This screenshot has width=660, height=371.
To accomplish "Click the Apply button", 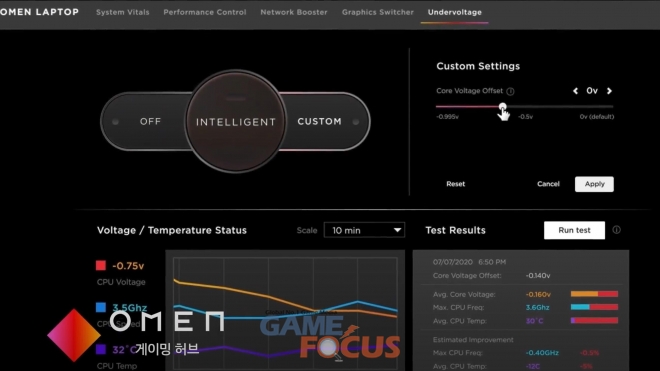I will (x=594, y=184).
